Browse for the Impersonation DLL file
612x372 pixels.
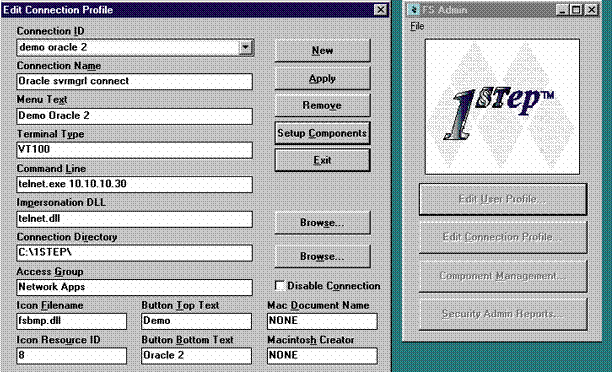[x=322, y=222]
